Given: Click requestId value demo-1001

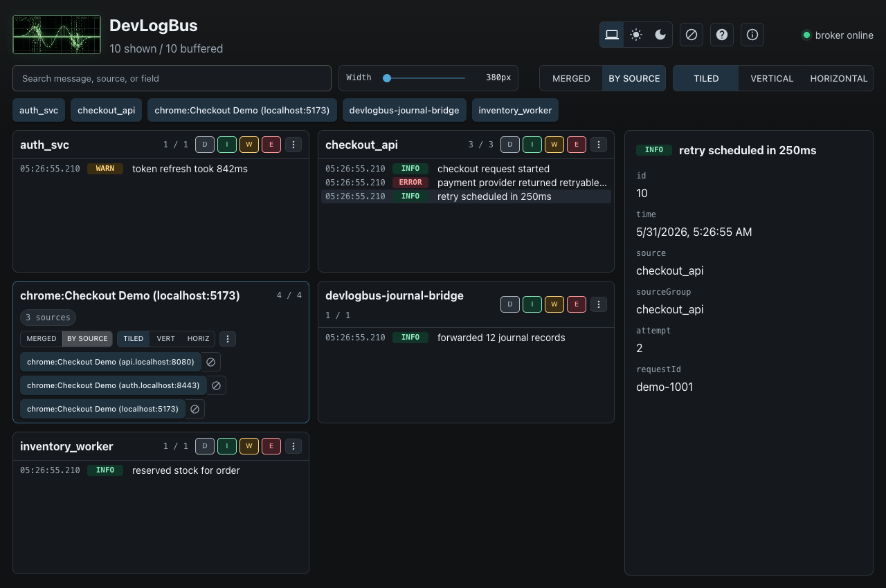Looking at the screenshot, I should (664, 387).
